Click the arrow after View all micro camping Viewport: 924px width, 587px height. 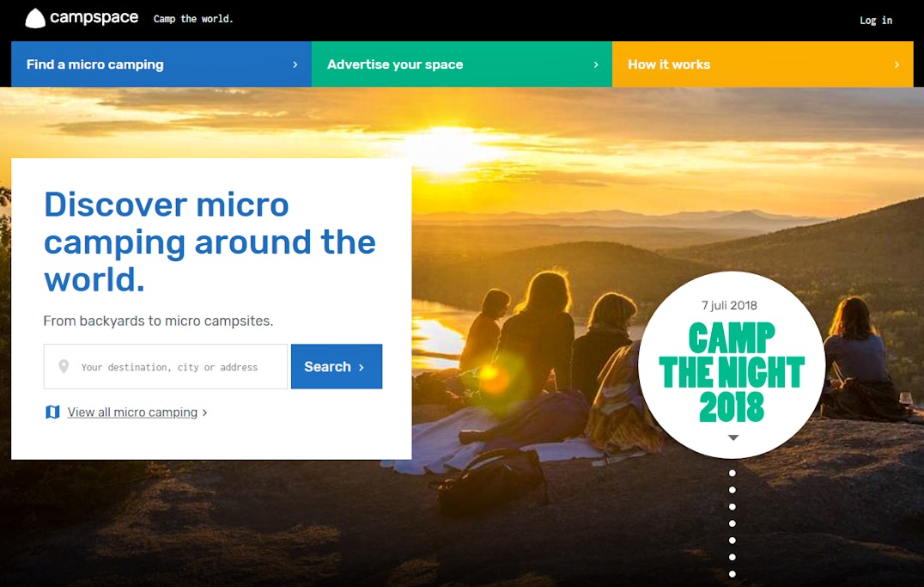coord(204,413)
